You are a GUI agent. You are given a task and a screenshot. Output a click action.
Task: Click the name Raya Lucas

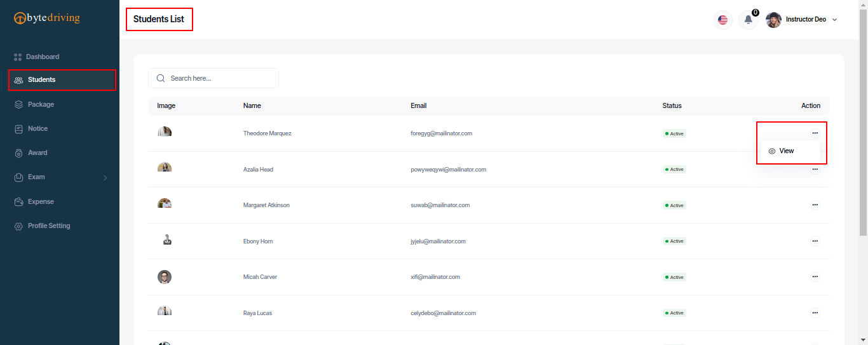[257, 313]
